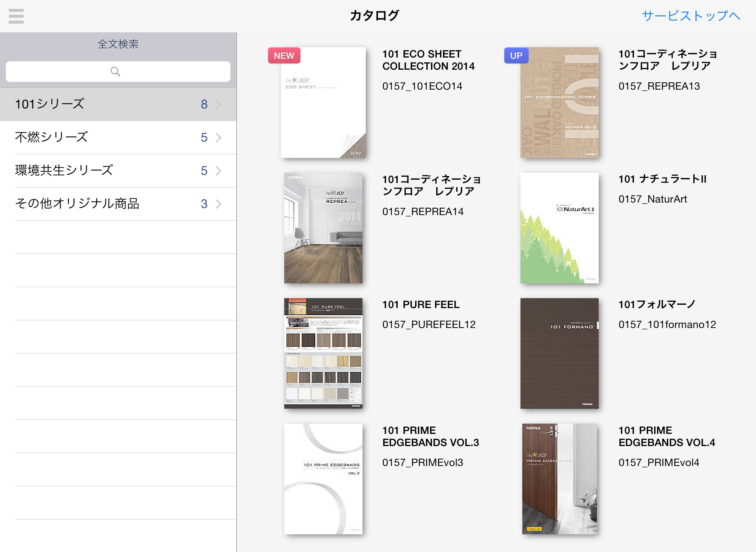
Task: Click code 0157_REPREA14
Action: (x=423, y=212)
